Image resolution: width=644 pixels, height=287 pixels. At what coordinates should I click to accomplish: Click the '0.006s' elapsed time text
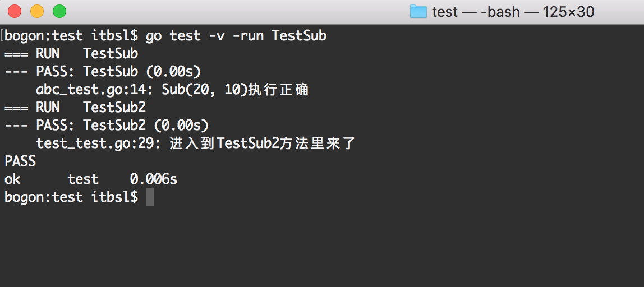154,179
